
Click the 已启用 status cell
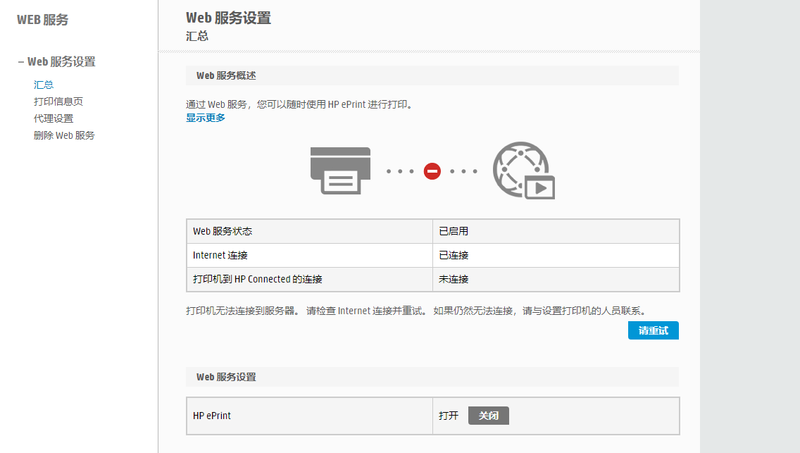click(453, 231)
